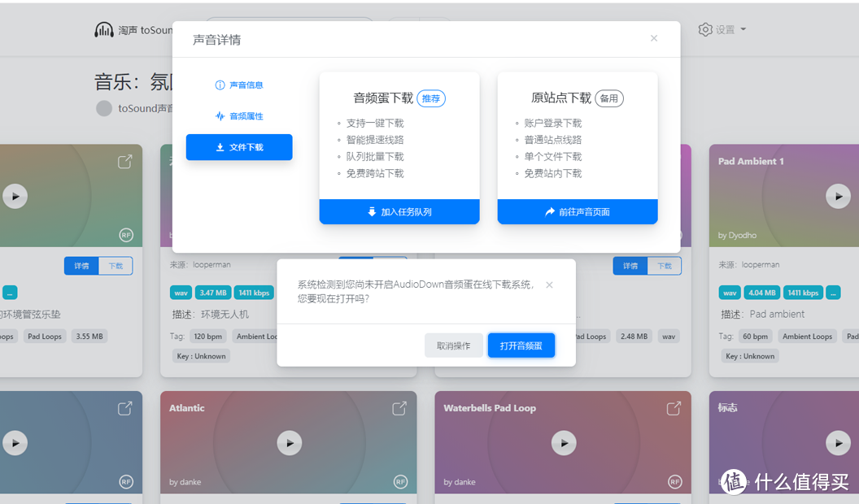859x504 pixels.
Task: Click the Pad Ambient 1 title
Action: tap(751, 162)
